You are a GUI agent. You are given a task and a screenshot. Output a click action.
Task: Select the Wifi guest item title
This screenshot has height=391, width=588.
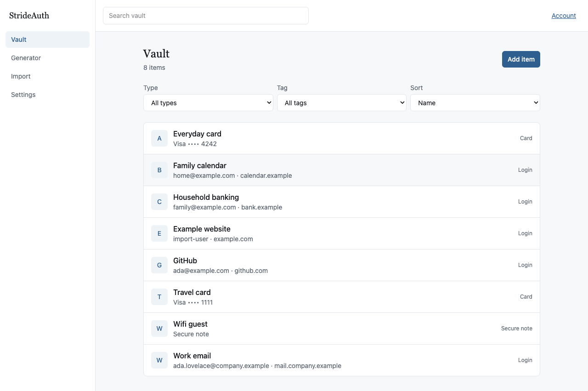pyautogui.click(x=190, y=324)
